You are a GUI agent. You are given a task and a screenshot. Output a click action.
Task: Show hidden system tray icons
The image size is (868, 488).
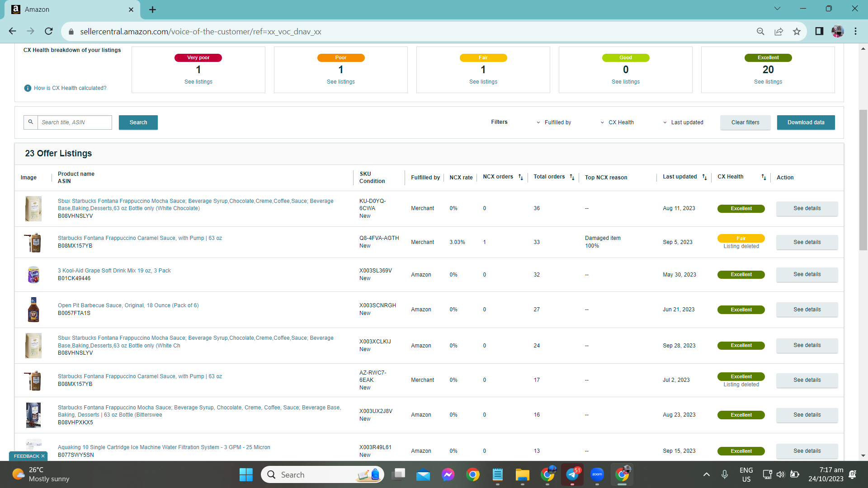[x=706, y=474]
